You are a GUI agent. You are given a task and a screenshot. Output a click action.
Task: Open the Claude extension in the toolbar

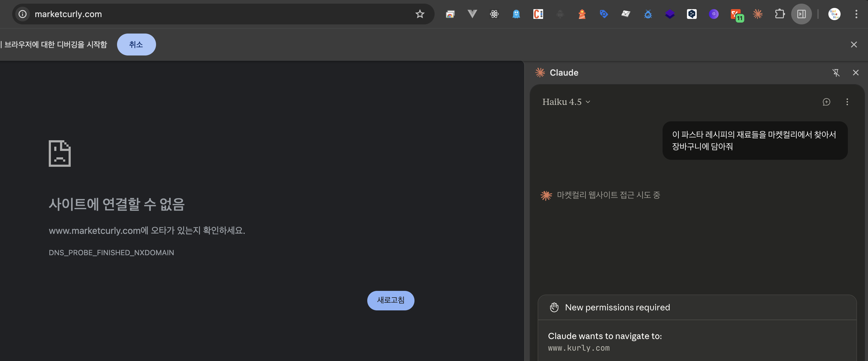pyautogui.click(x=757, y=14)
